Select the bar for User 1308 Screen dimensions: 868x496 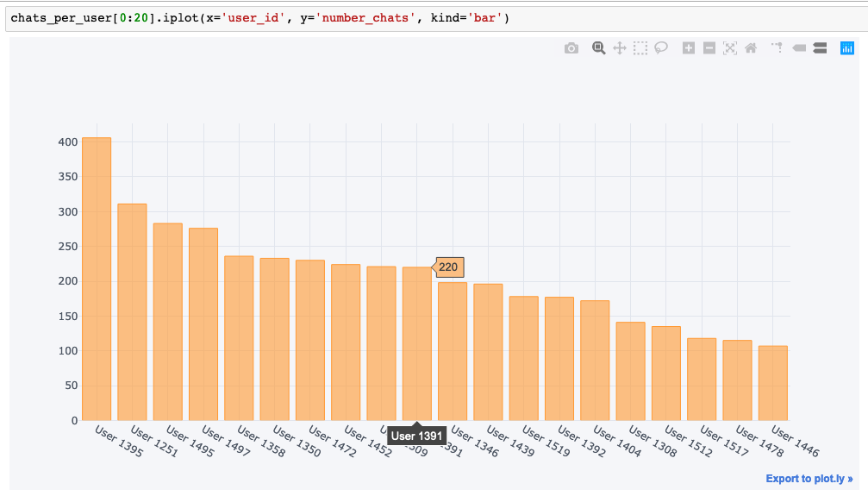coord(630,371)
